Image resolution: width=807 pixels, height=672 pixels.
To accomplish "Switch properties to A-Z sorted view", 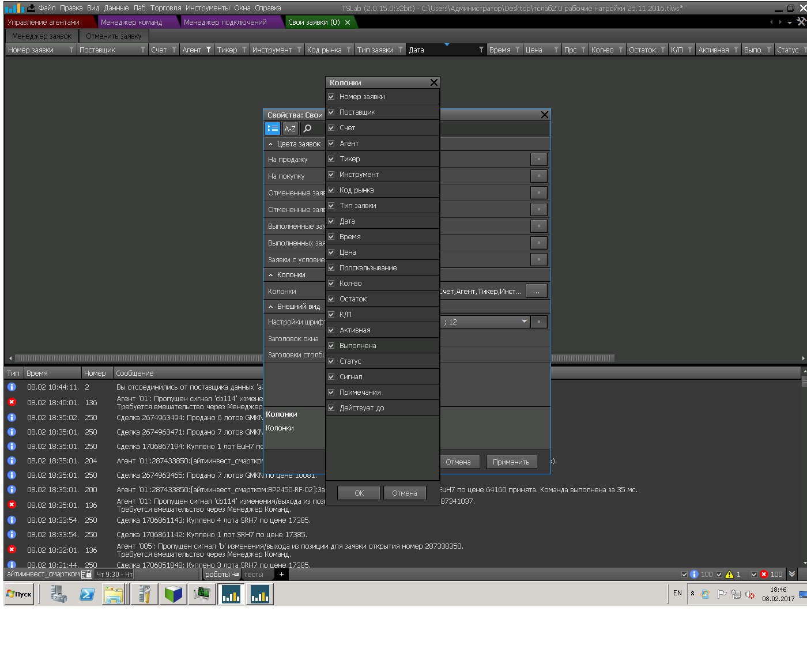I will click(x=290, y=129).
